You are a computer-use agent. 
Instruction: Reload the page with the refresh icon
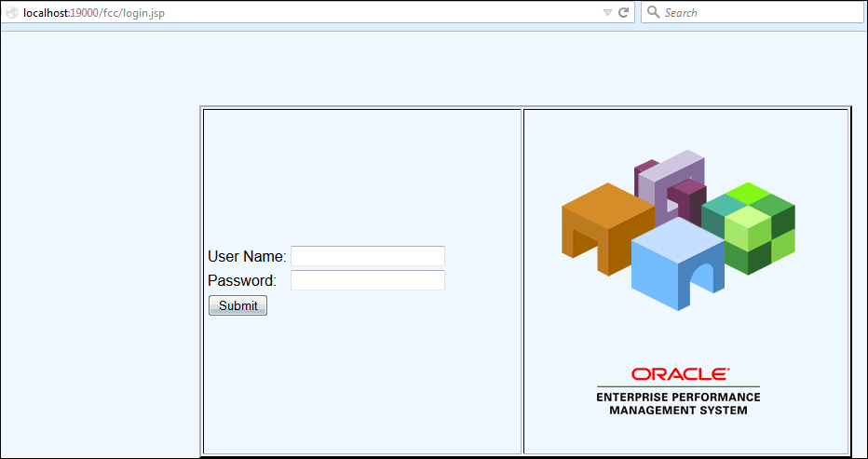pos(623,13)
